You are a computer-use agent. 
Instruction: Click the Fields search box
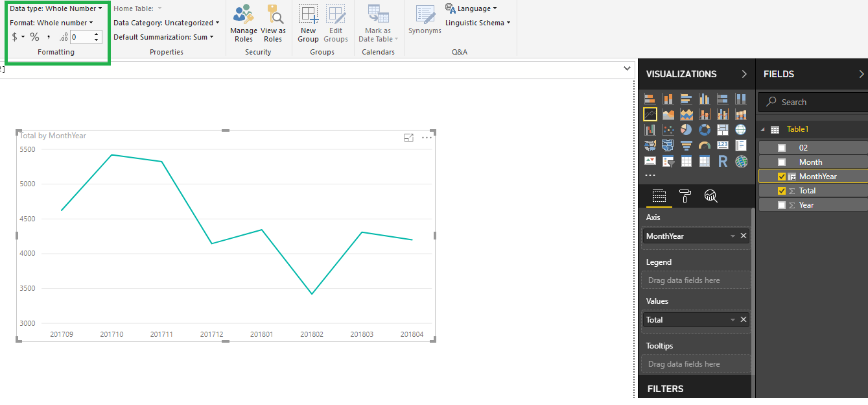(x=813, y=102)
